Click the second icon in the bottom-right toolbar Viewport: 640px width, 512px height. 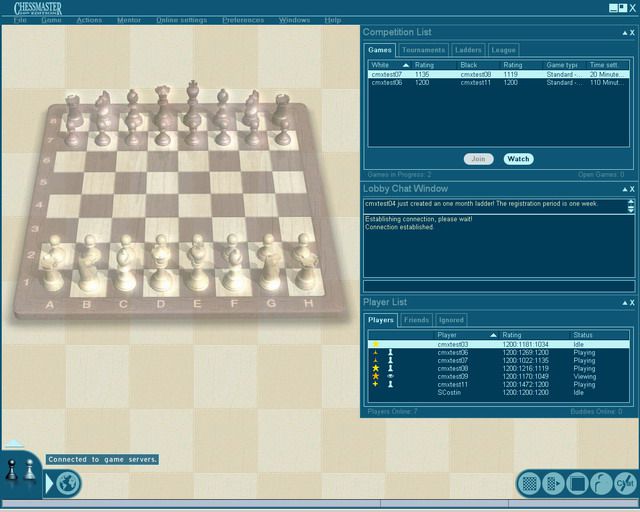pyautogui.click(x=553, y=484)
